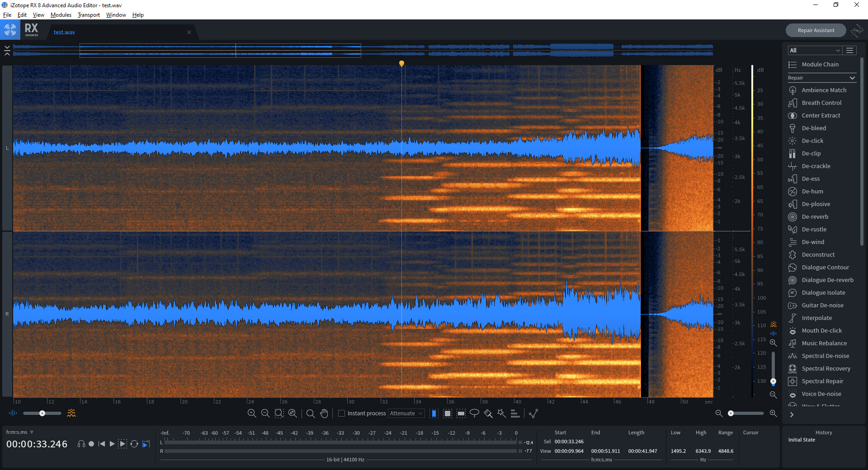Select the Lasso selection tool
This screenshot has height=470, width=868.
(x=474, y=413)
